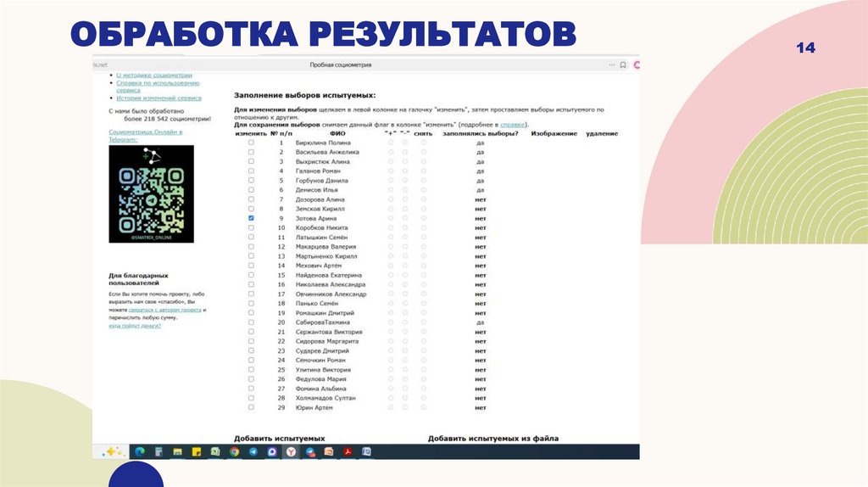This screenshot has width=868, height=487.
Task: Click the Добавить испытуемых из файла heading
Action: tap(493, 439)
